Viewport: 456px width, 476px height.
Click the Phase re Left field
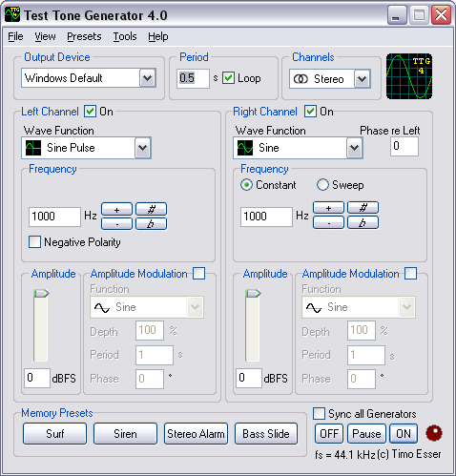(404, 147)
